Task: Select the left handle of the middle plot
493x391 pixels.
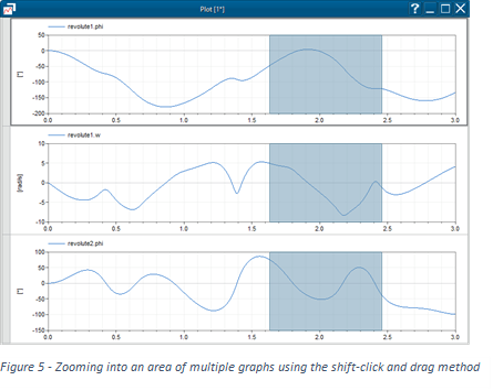Action: tap(6, 180)
